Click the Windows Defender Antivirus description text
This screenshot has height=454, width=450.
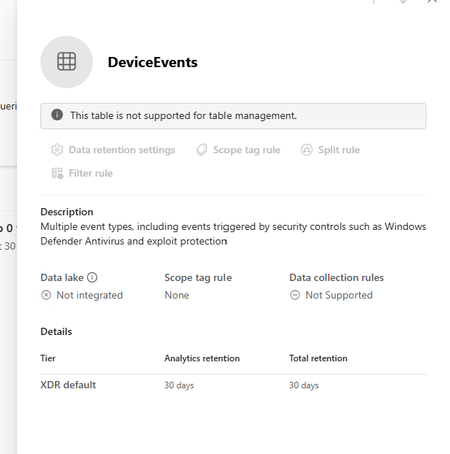coord(233,234)
